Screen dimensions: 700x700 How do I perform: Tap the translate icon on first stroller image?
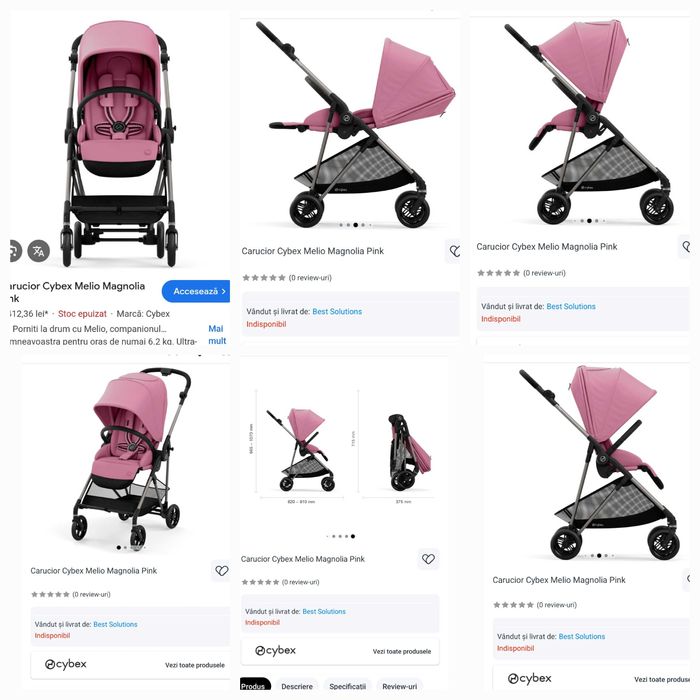point(39,251)
